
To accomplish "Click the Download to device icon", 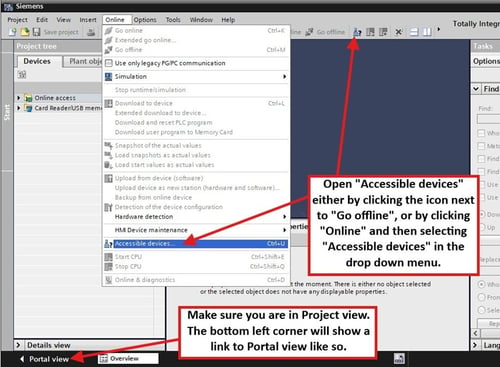I will (x=108, y=103).
